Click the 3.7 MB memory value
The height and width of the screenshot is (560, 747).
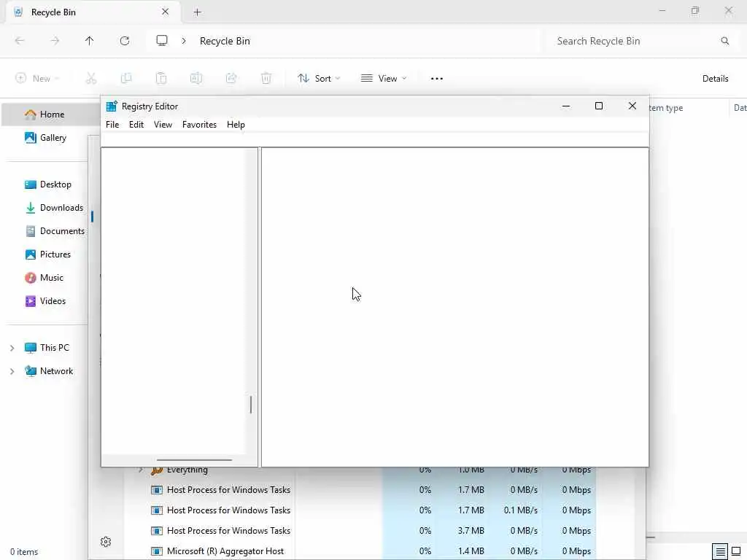tap(471, 531)
